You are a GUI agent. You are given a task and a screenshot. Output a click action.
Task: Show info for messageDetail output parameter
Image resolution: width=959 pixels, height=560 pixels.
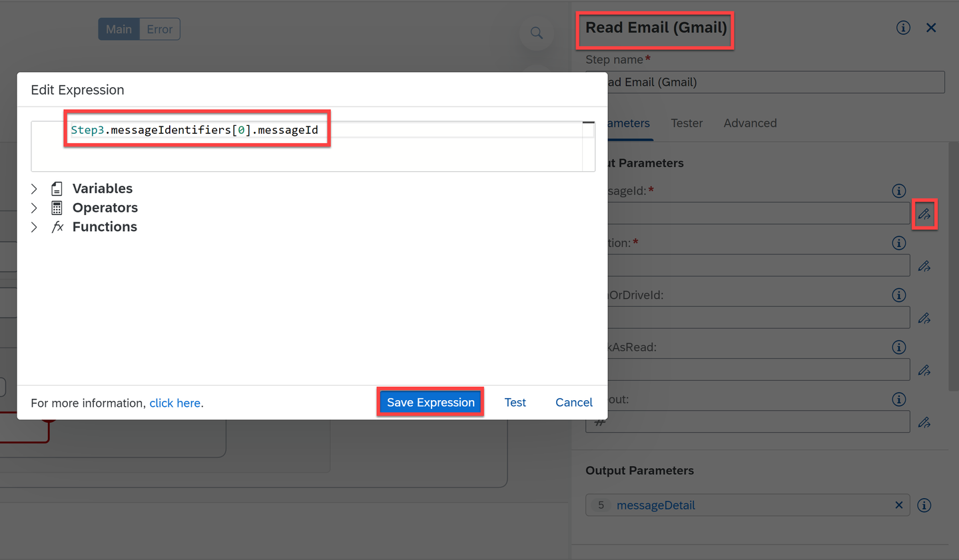(x=924, y=505)
